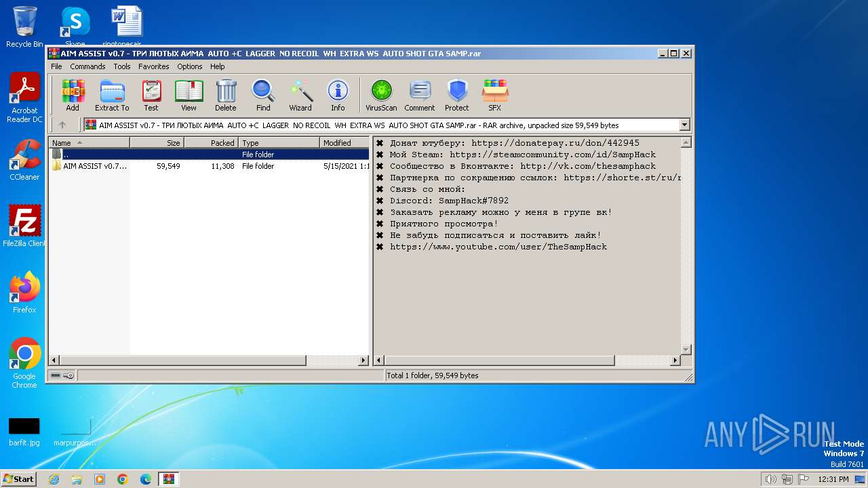Open the Find magnifier tool
This screenshot has height=488, width=868.
263,96
